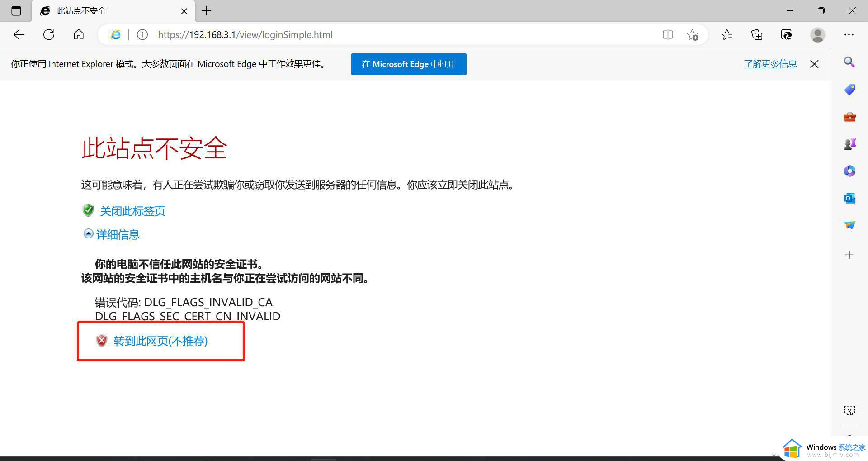The width and height of the screenshot is (868, 461).
Task: Open tab actions menu
Action: coord(16,11)
